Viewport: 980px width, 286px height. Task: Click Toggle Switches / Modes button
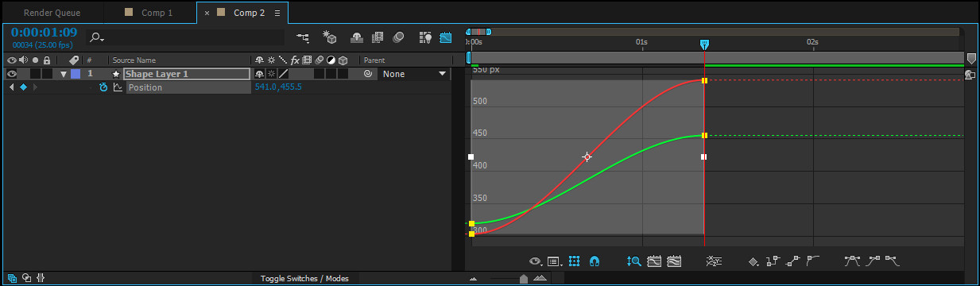[305, 279]
